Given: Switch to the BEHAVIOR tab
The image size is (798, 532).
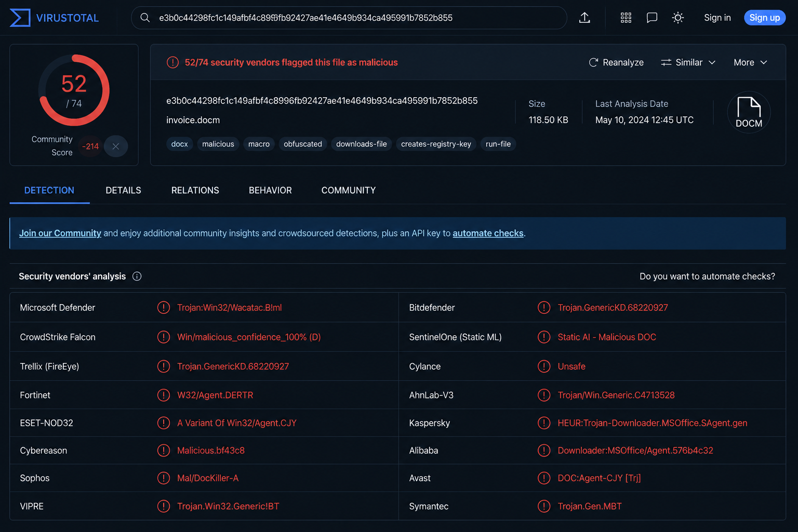Looking at the screenshot, I should click(x=270, y=190).
